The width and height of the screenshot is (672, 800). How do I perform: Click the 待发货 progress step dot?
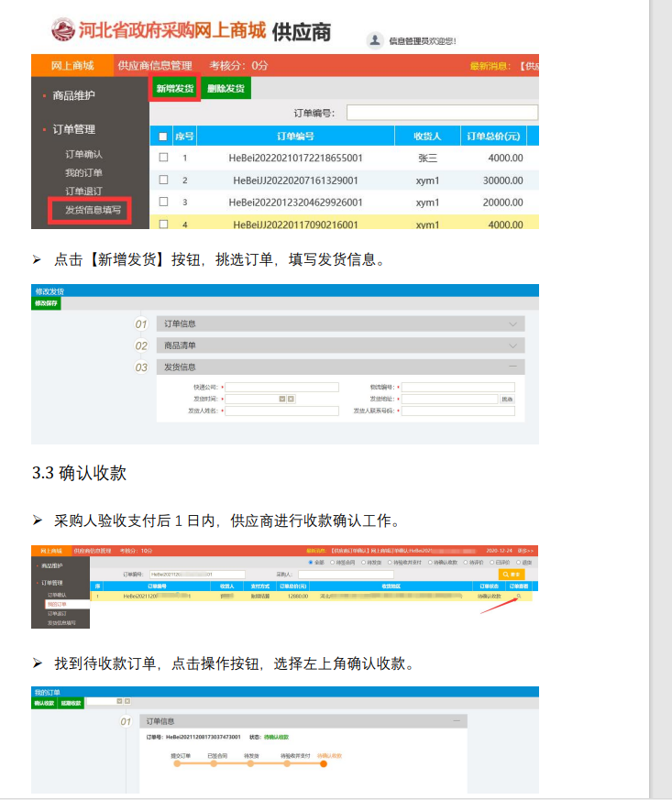click(x=250, y=763)
